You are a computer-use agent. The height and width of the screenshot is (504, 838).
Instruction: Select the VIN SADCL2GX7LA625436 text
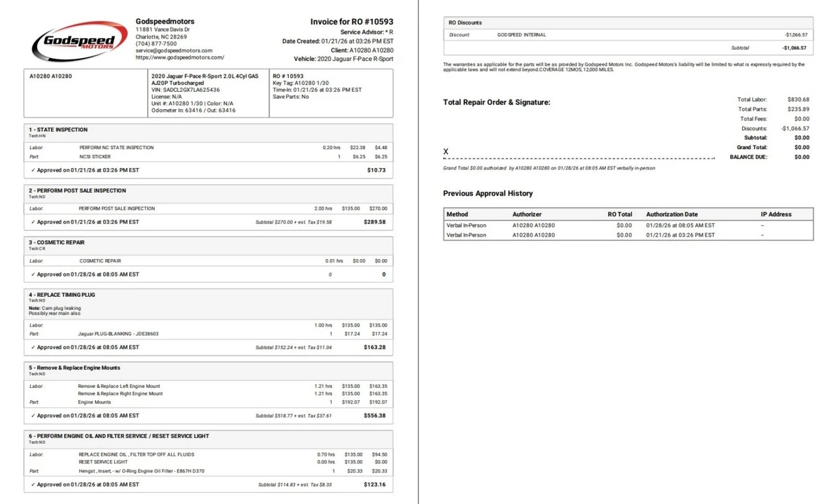point(186,90)
